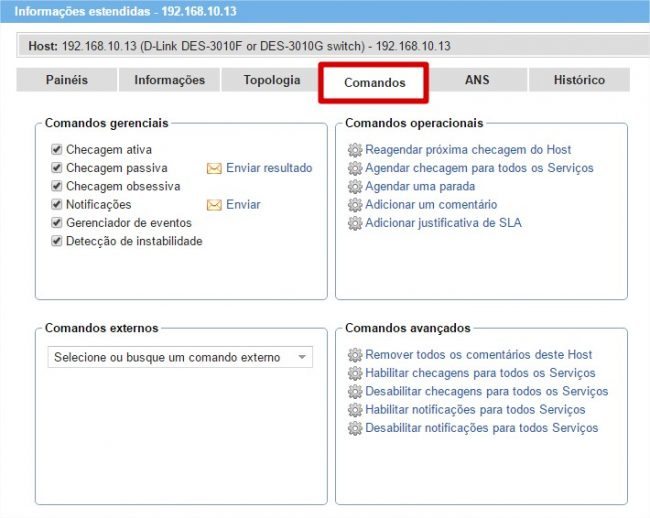The width and height of the screenshot is (650, 518).
Task: Uncheck the Checagem ativa checkbox
Action: pyautogui.click(x=57, y=150)
